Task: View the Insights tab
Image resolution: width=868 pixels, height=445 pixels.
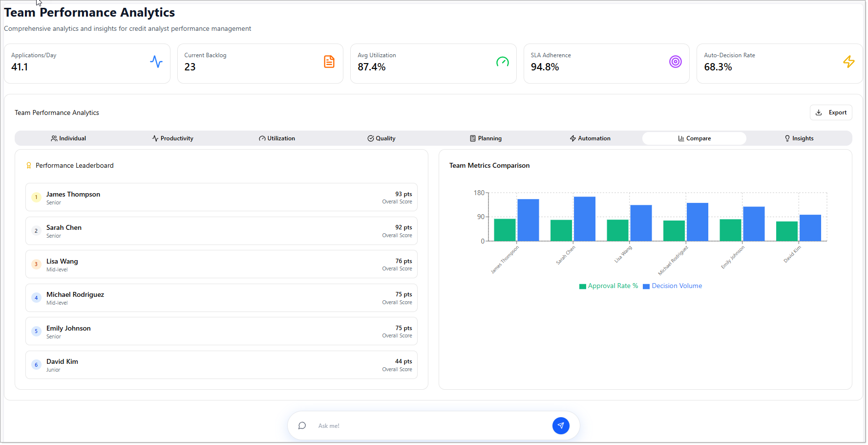Action: coord(799,138)
